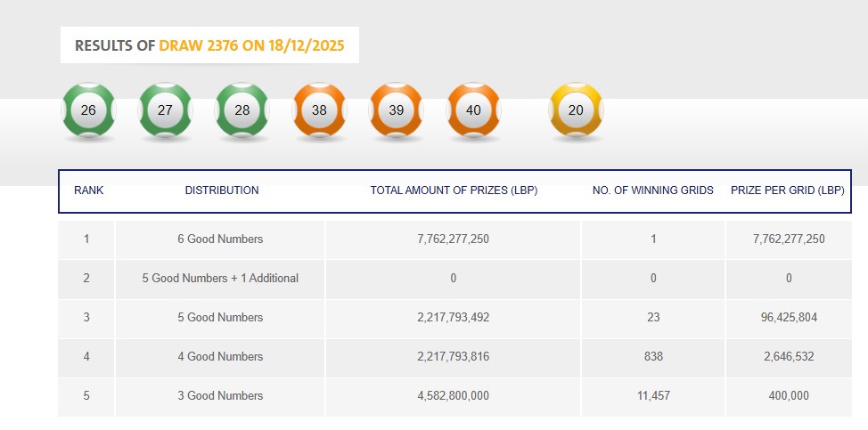
Task: Click the green ball numbered 26
Action: click(x=88, y=111)
